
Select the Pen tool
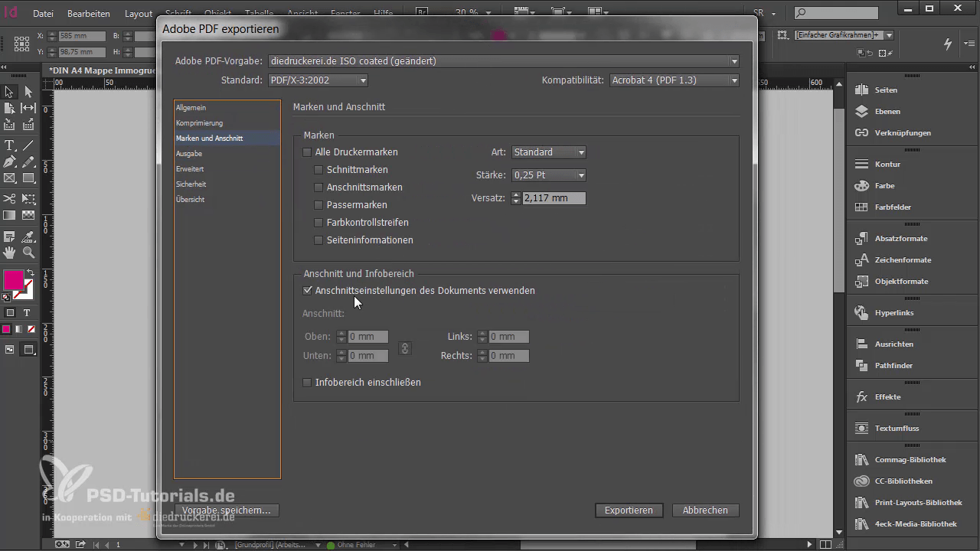click(9, 161)
